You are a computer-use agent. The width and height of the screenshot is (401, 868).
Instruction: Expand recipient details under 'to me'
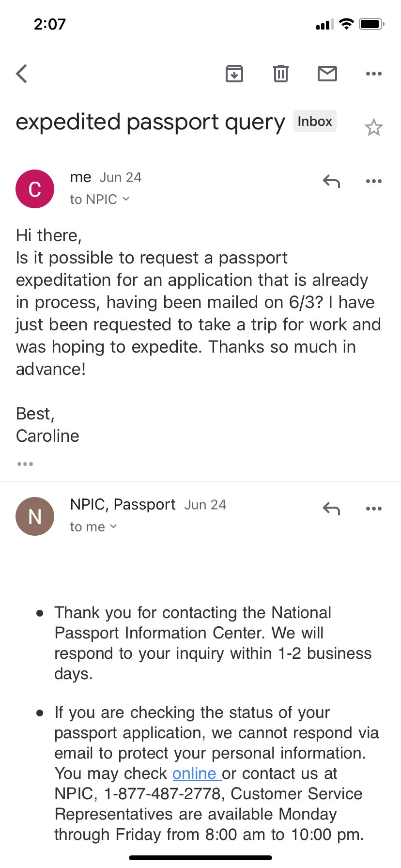click(x=93, y=527)
